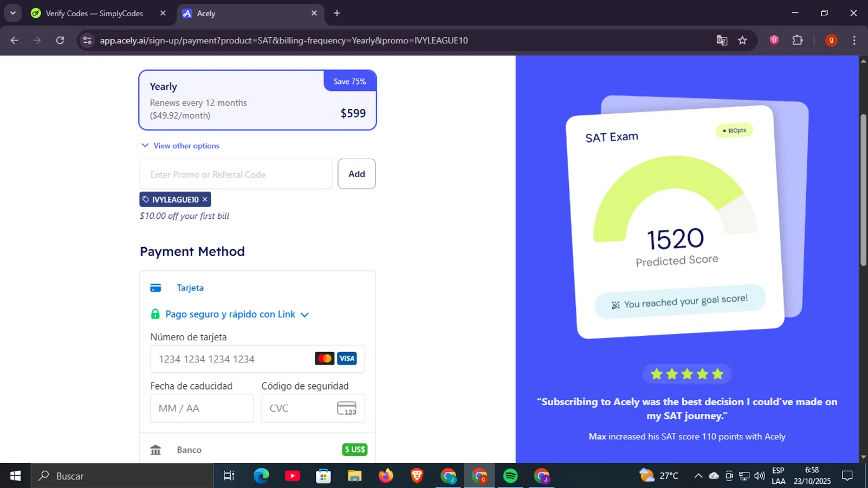Click the Fecha de caducidad MM / AA field
This screenshot has height=488, width=868.
[x=202, y=408]
